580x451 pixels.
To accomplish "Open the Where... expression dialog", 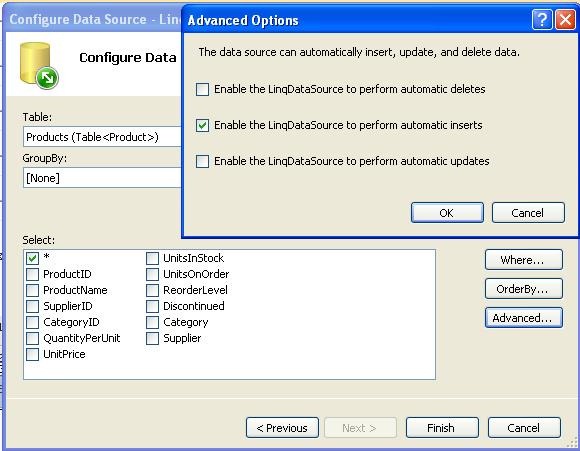I will [524, 260].
